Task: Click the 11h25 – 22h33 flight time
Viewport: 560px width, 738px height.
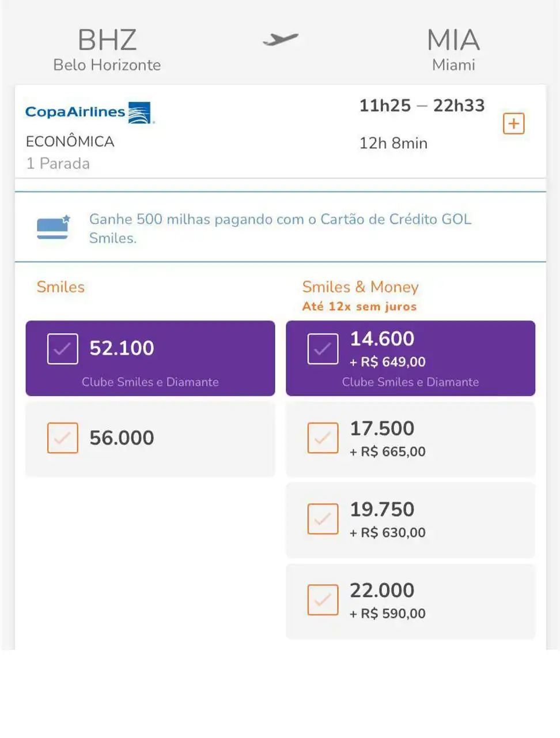Action: (x=422, y=106)
